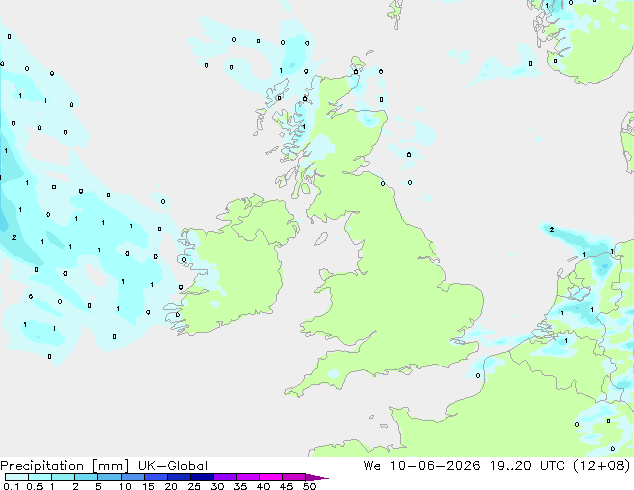Click the legend value label '25'
Image resolution: width=634 pixels, height=490 pixels.
point(194,486)
